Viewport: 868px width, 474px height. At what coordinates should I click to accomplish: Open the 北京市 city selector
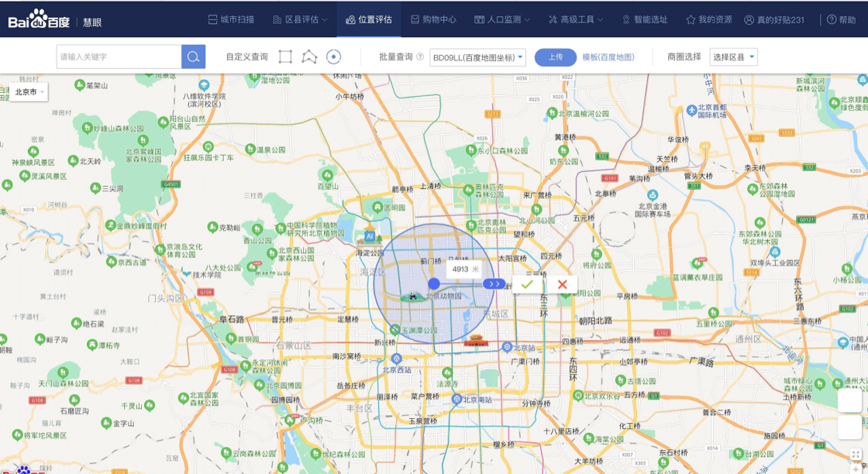tap(29, 92)
